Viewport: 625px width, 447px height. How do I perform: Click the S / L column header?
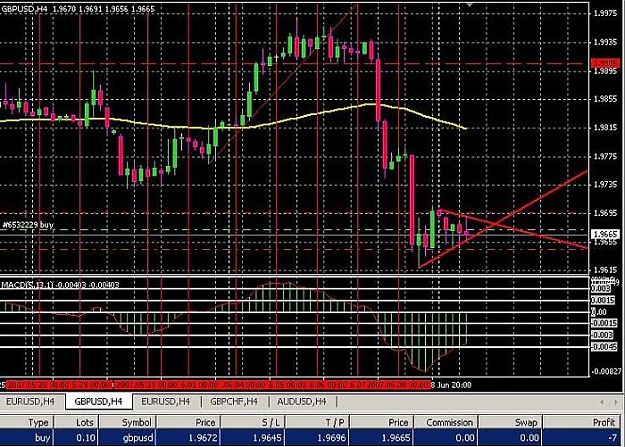[x=253, y=422]
